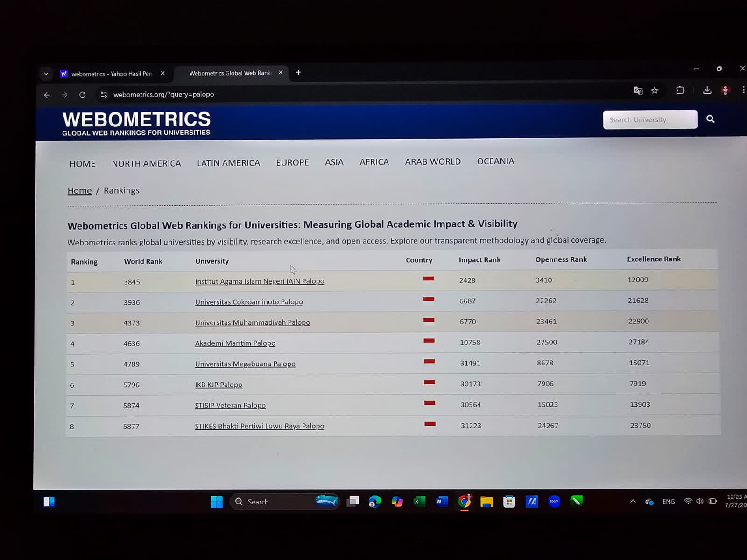Open Excel from the taskbar
Image resolution: width=747 pixels, height=560 pixels.
click(x=419, y=501)
